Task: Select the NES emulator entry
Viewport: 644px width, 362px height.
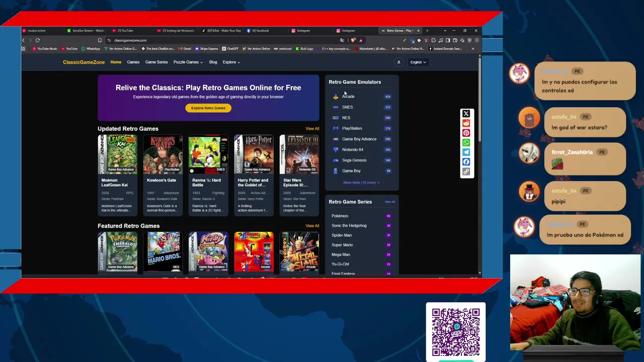Action: [362, 118]
